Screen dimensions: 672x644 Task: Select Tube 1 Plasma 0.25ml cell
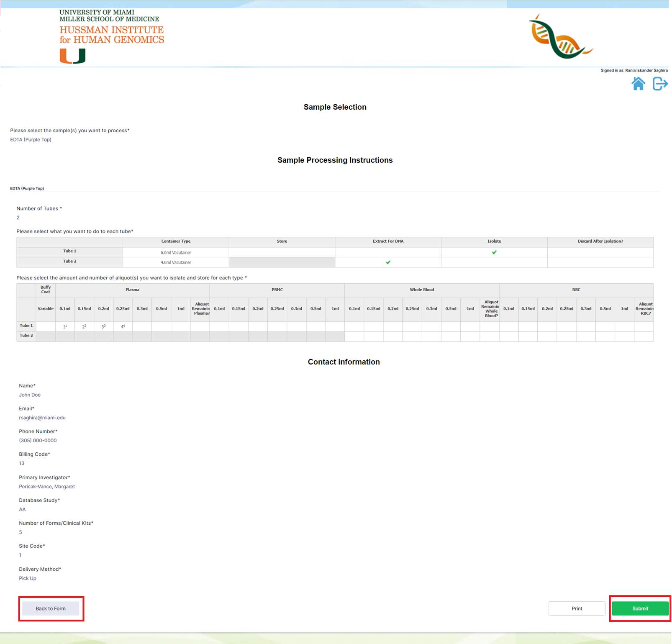(x=123, y=326)
